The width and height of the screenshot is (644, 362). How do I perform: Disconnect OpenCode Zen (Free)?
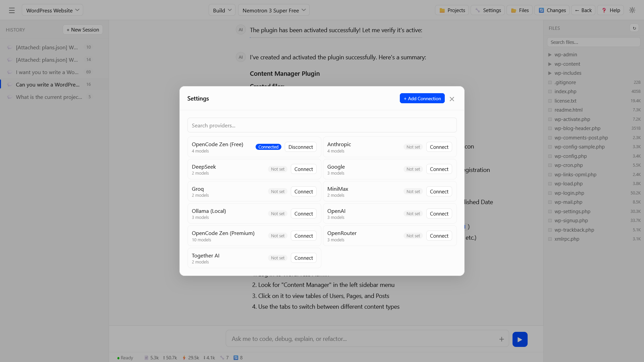click(301, 147)
